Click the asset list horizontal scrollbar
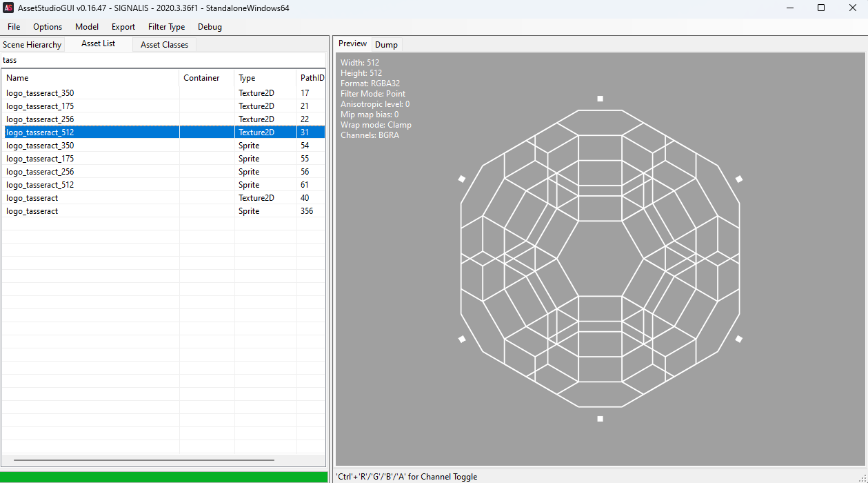 [x=143, y=460]
